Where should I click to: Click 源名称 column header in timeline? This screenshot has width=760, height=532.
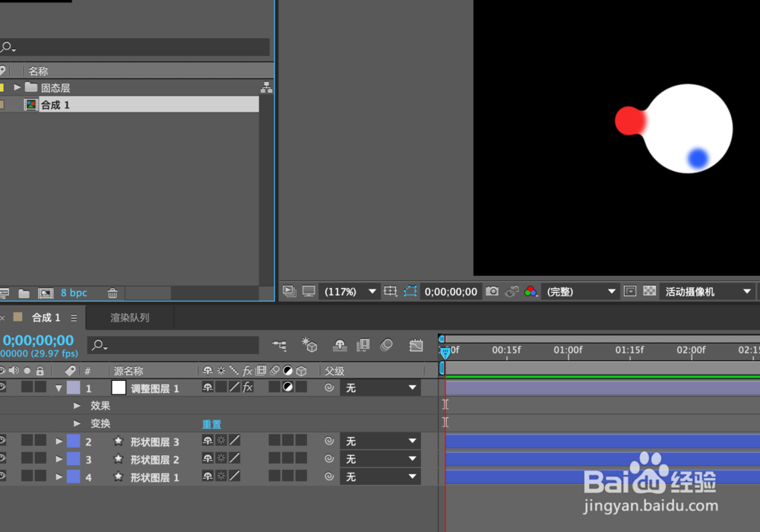(x=128, y=371)
